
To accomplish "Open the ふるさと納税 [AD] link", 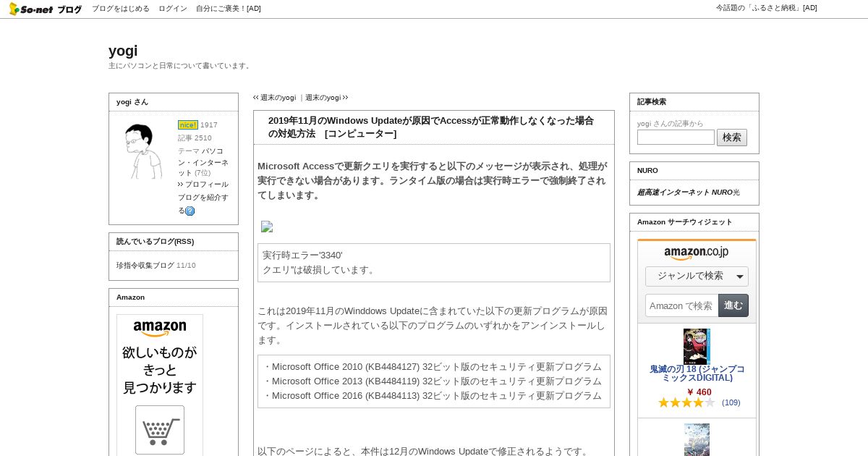I will (767, 8).
